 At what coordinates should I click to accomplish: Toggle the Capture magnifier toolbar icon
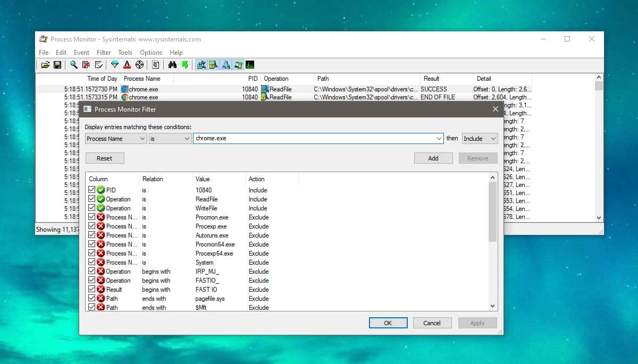pyautogui.click(x=74, y=65)
